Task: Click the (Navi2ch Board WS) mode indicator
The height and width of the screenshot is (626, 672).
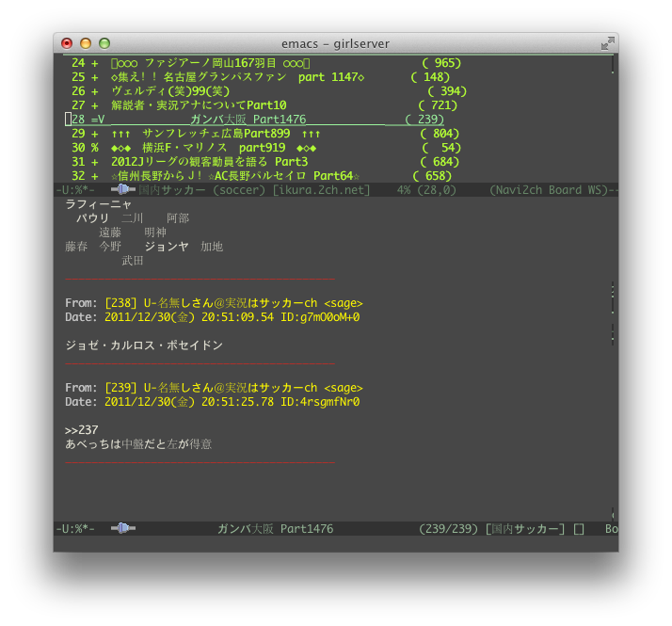Action: 549,190
